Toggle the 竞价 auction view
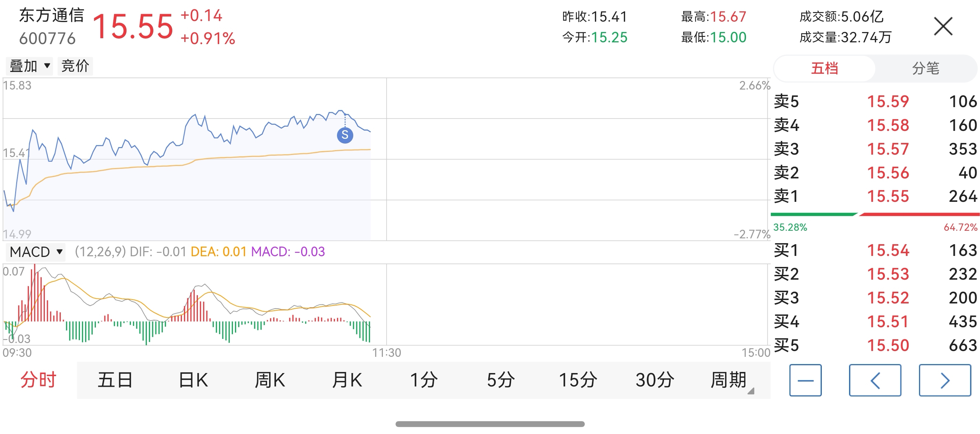 75,66
